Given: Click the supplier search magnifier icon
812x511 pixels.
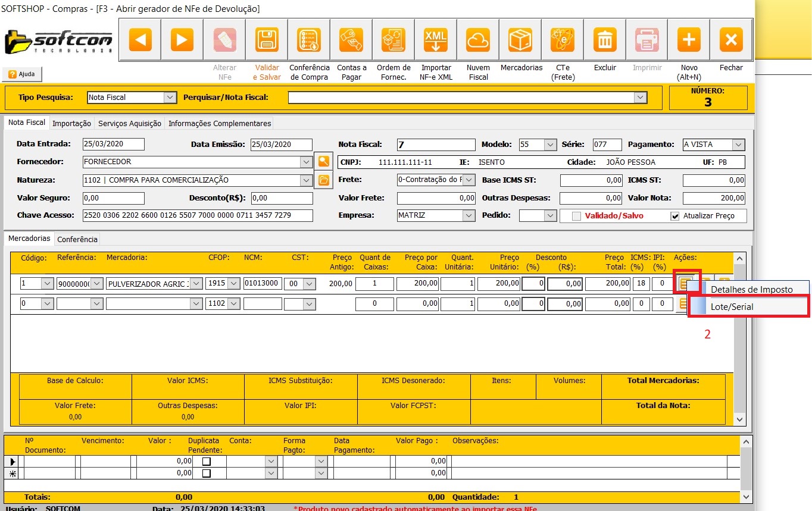Looking at the screenshot, I should tap(323, 161).
